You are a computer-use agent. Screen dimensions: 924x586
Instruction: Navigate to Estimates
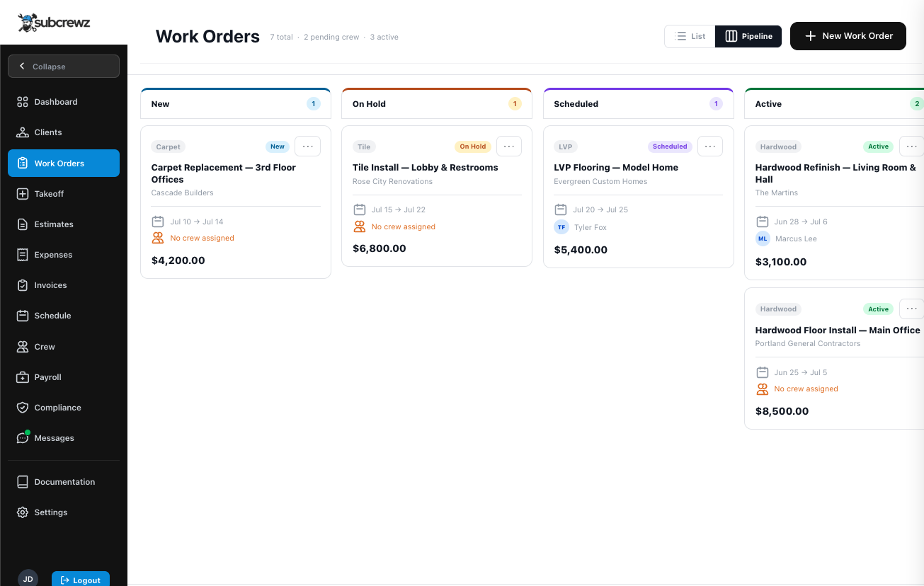click(x=64, y=224)
